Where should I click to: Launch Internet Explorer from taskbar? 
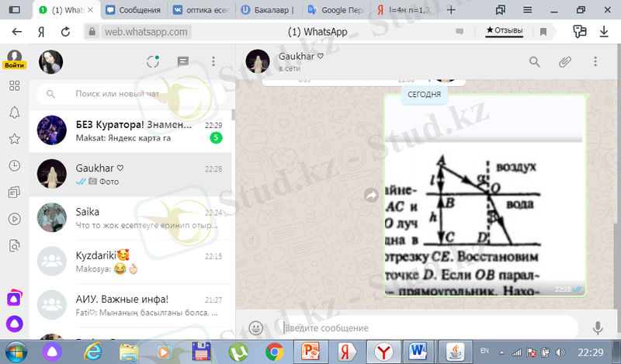pos(93,352)
